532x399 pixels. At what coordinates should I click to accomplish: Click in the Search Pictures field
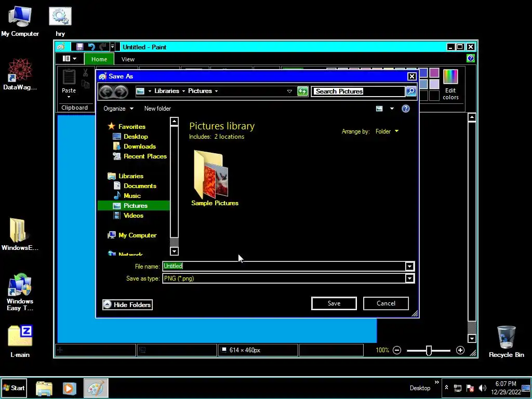coord(358,91)
